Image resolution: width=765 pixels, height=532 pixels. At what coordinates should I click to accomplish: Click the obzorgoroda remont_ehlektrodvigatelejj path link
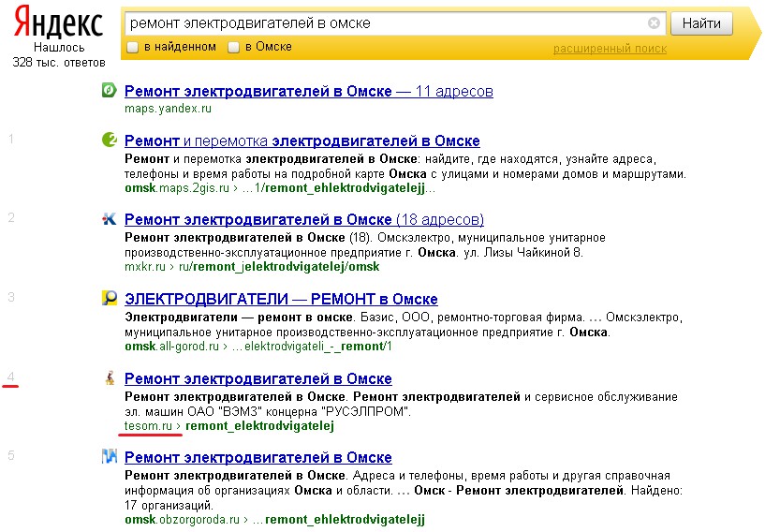[x=339, y=519]
